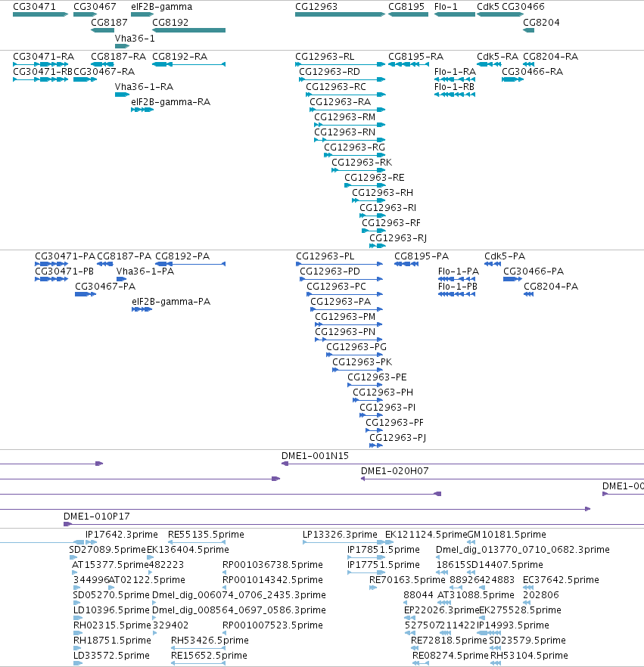Open protein Flo-1-PB

(456, 294)
